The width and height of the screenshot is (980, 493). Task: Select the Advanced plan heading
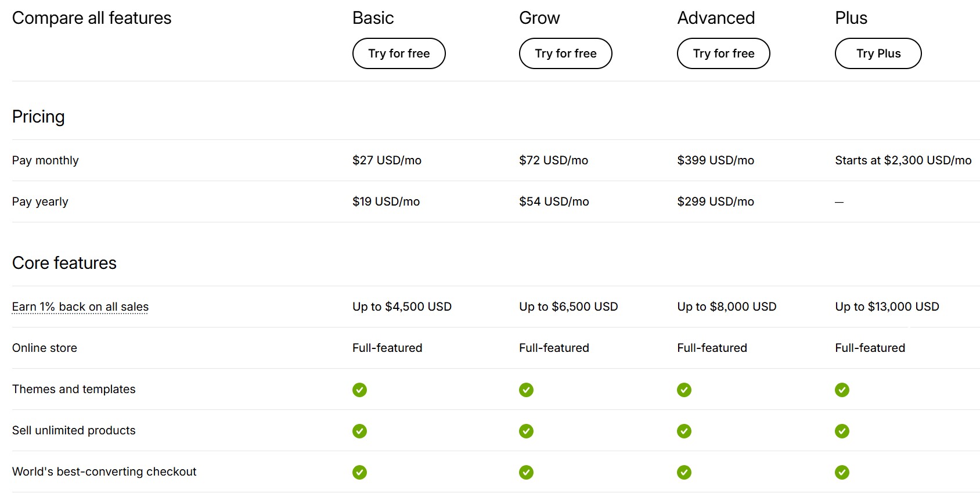point(716,18)
